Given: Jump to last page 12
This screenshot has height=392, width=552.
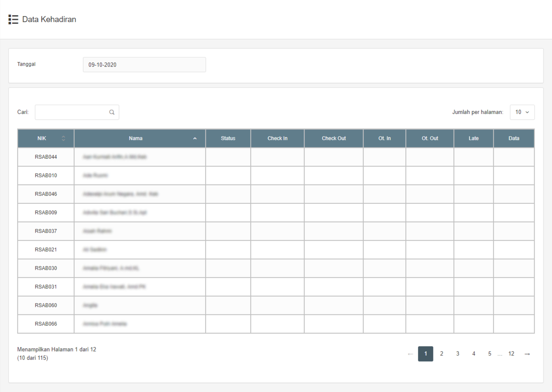Looking at the screenshot, I should (x=511, y=354).
